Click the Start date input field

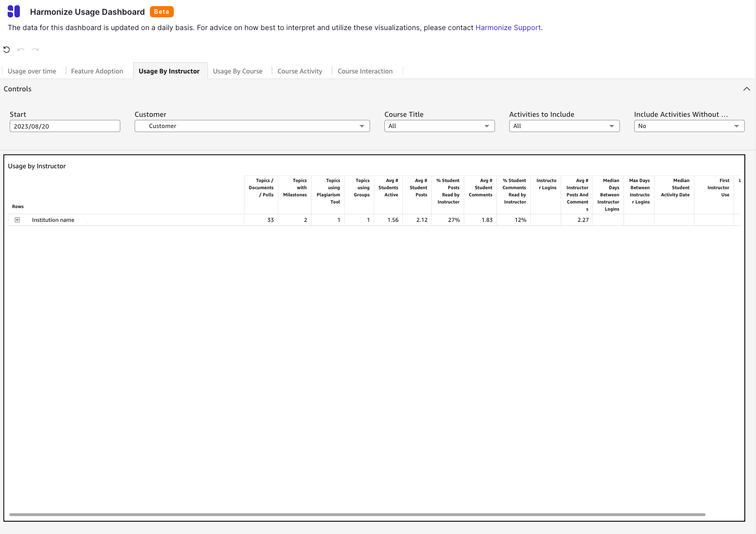tap(65, 126)
